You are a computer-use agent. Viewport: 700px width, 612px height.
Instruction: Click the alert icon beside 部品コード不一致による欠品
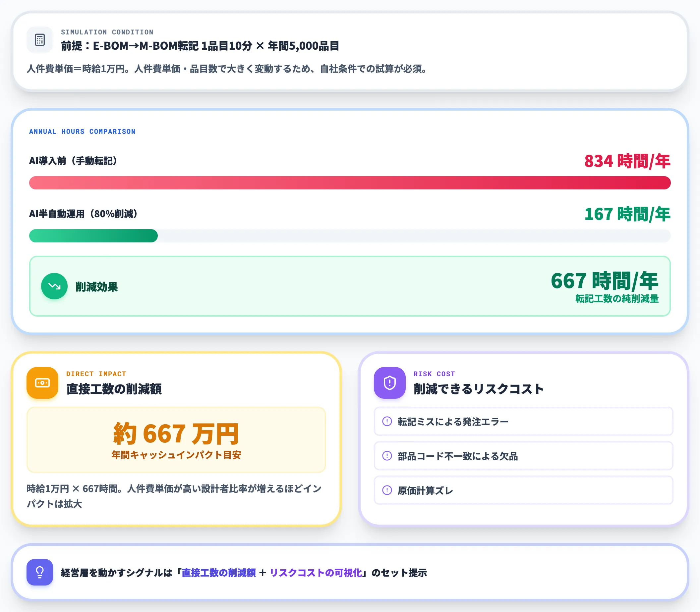point(387,456)
